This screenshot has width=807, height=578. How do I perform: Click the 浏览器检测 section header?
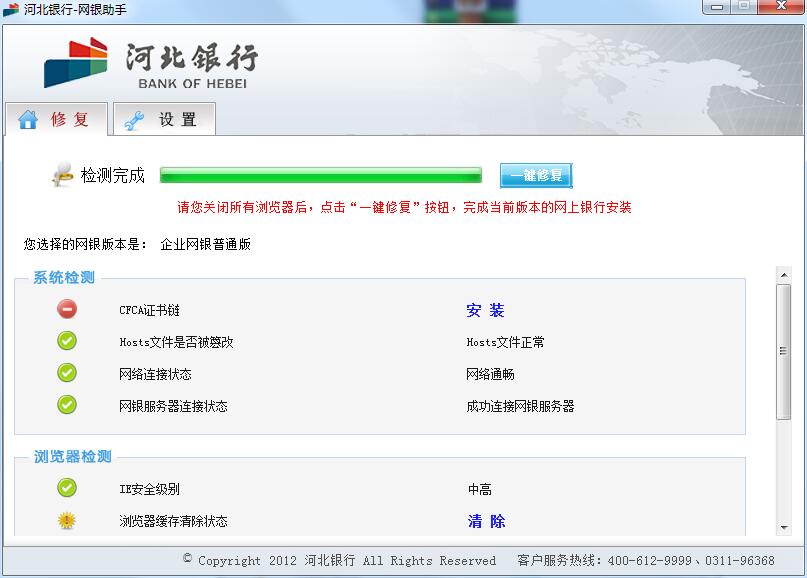point(73,457)
